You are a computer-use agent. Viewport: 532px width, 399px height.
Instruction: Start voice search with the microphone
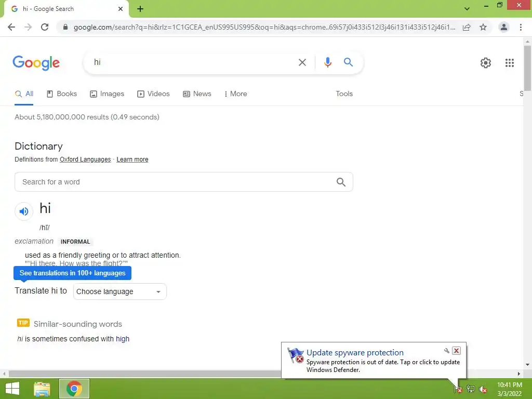[x=327, y=62]
